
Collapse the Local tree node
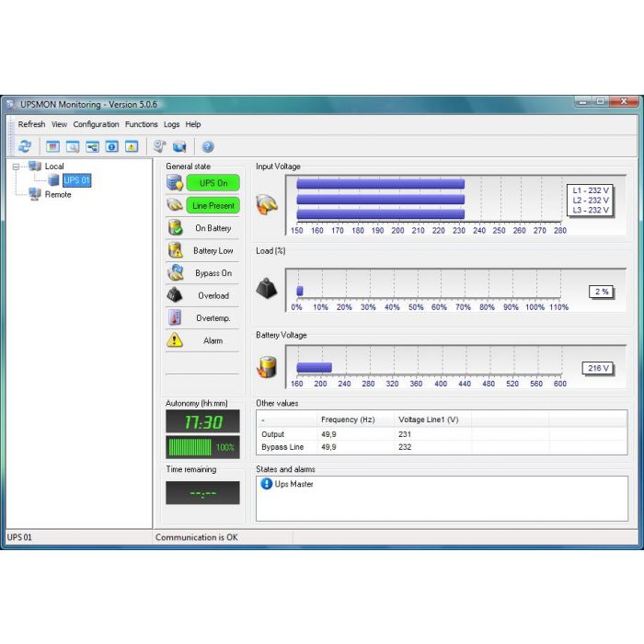tap(17, 167)
